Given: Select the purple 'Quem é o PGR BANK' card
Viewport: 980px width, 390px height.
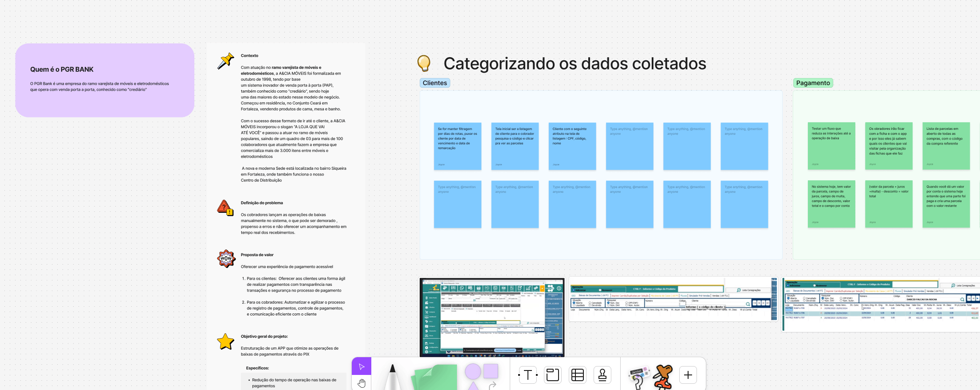Looking at the screenshot, I should tap(105, 80).
